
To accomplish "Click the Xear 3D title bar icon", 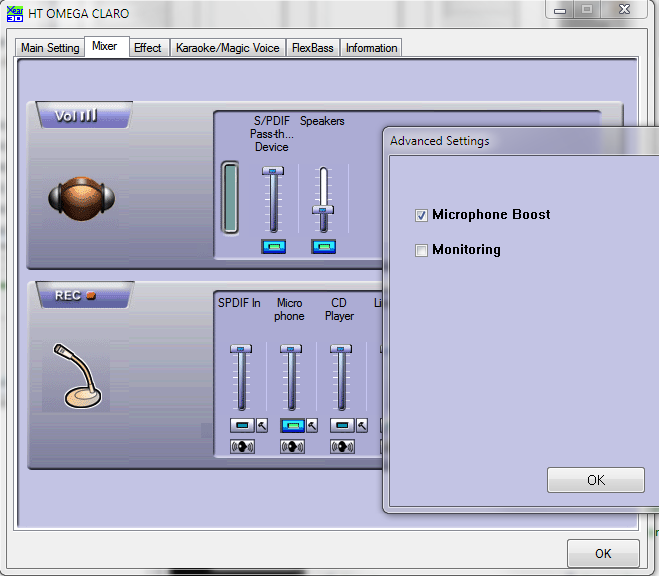I will pos(15,13).
